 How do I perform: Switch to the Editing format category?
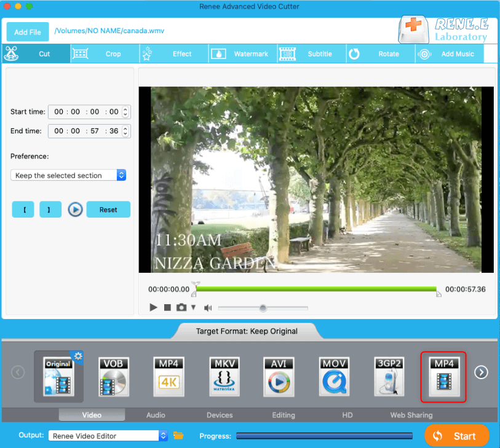point(284,415)
